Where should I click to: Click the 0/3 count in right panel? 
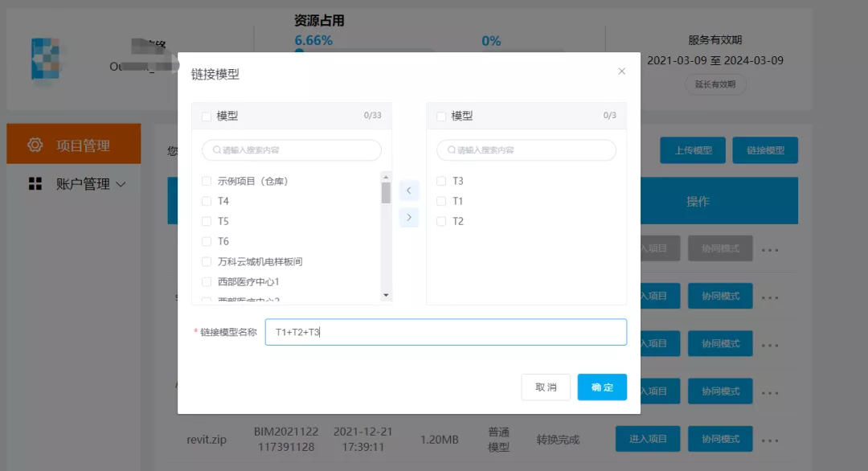pyautogui.click(x=609, y=115)
